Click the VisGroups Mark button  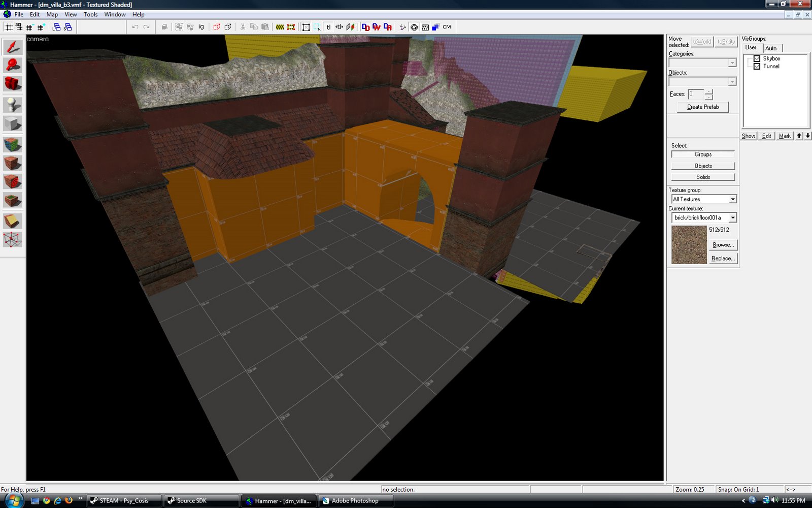(x=785, y=136)
